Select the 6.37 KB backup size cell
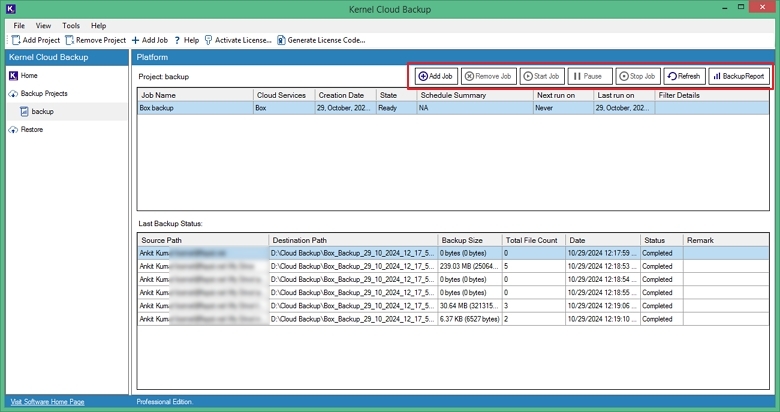The image size is (780, 412). [x=470, y=319]
